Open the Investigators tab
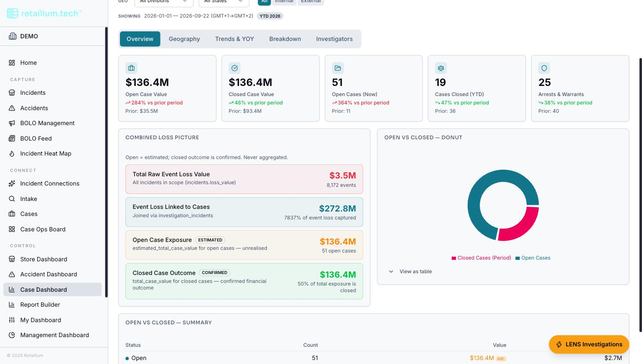 (x=334, y=39)
